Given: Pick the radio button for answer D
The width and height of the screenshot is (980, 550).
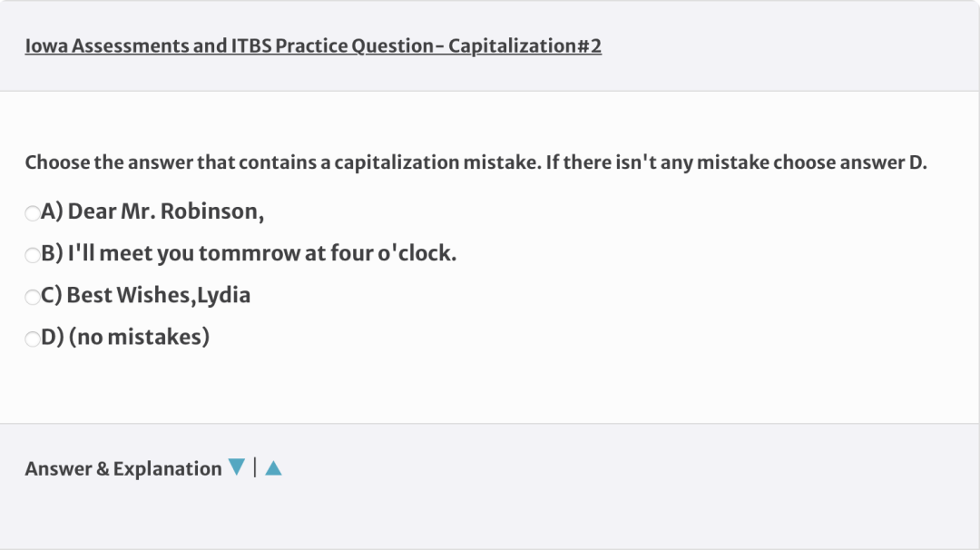Looking at the screenshot, I should pyautogui.click(x=33, y=339).
